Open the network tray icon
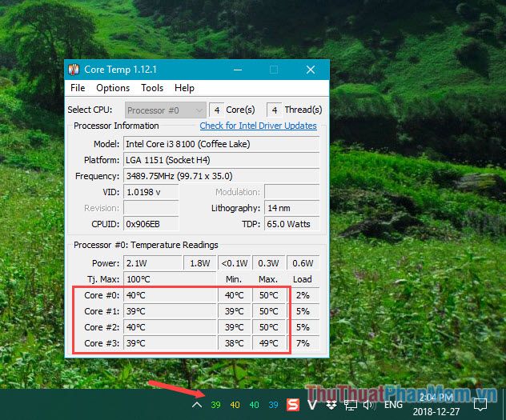The image size is (506, 420). (x=351, y=405)
